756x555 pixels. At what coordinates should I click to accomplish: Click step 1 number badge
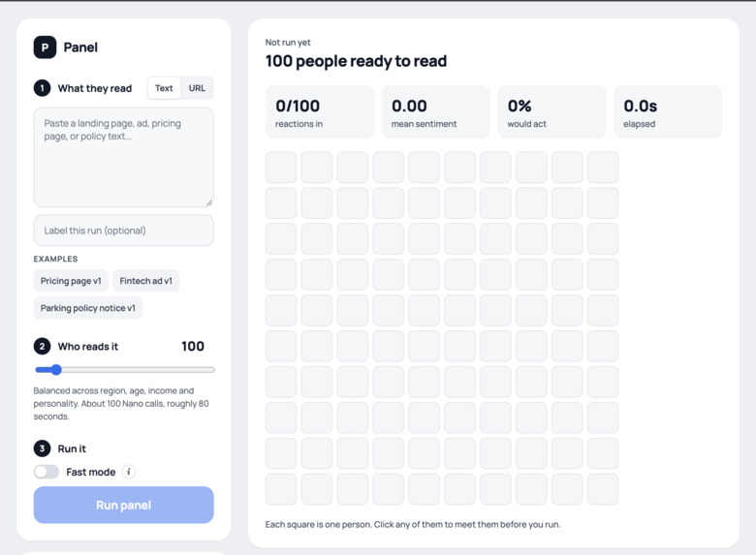42,88
